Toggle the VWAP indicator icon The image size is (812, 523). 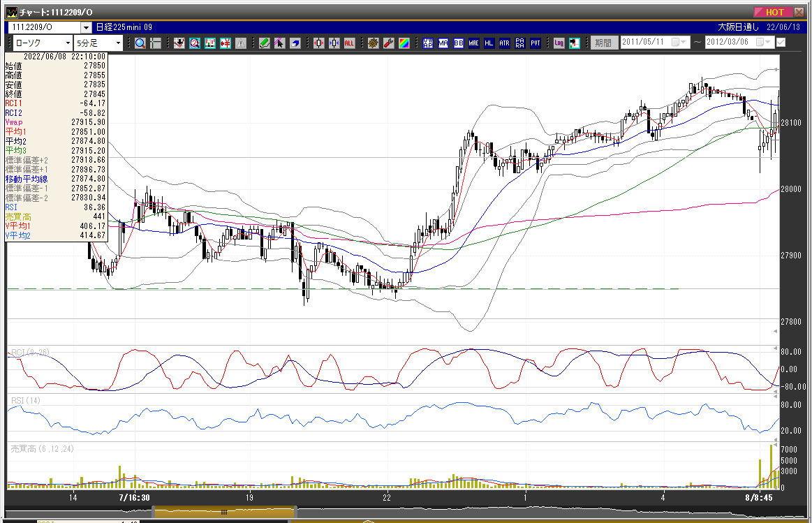(x=428, y=43)
